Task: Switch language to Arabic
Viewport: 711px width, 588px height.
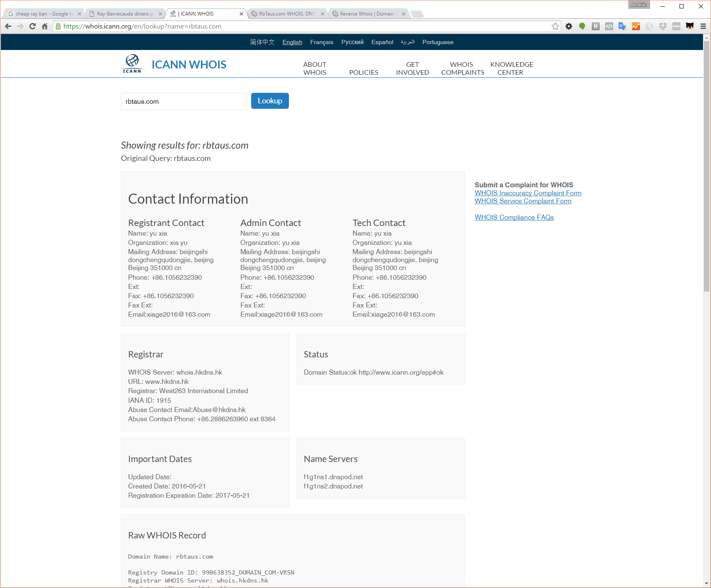Action: (407, 42)
